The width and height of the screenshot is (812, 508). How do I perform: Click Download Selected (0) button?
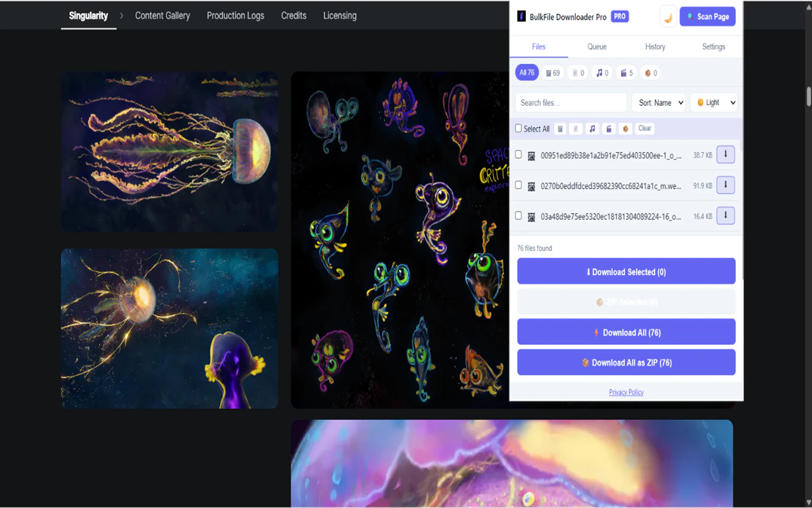pos(626,272)
